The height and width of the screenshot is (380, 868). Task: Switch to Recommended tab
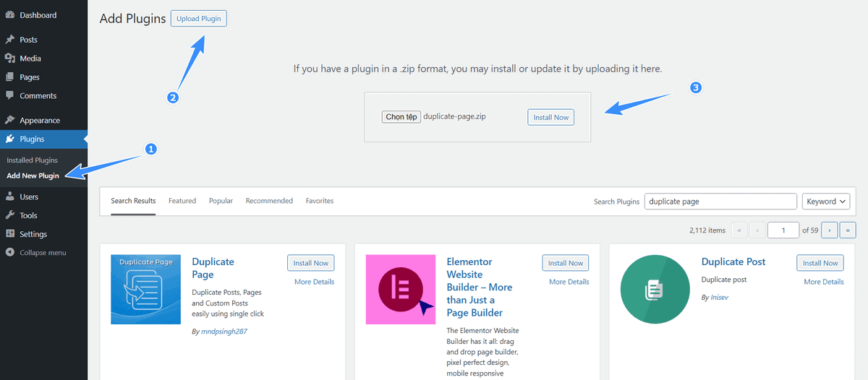269,201
